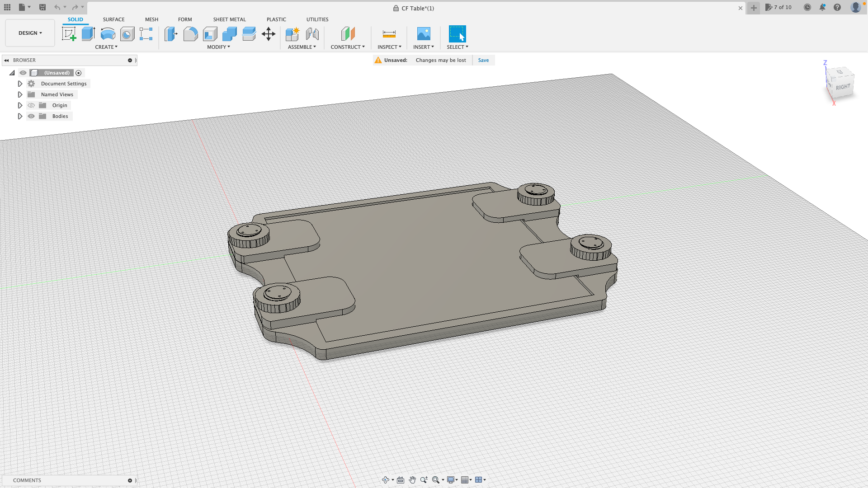The width and height of the screenshot is (868, 488).
Task: Open the user profile avatar
Action: 855,7
